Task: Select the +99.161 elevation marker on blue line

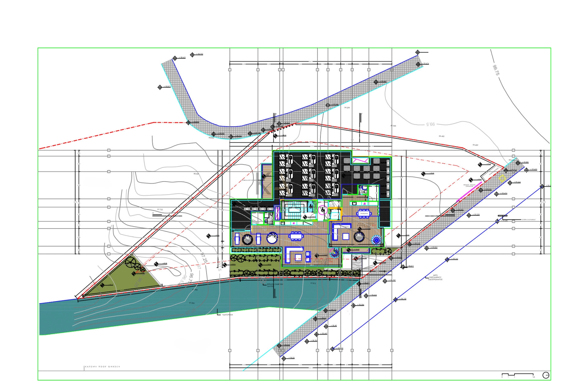Action: (x=447, y=260)
